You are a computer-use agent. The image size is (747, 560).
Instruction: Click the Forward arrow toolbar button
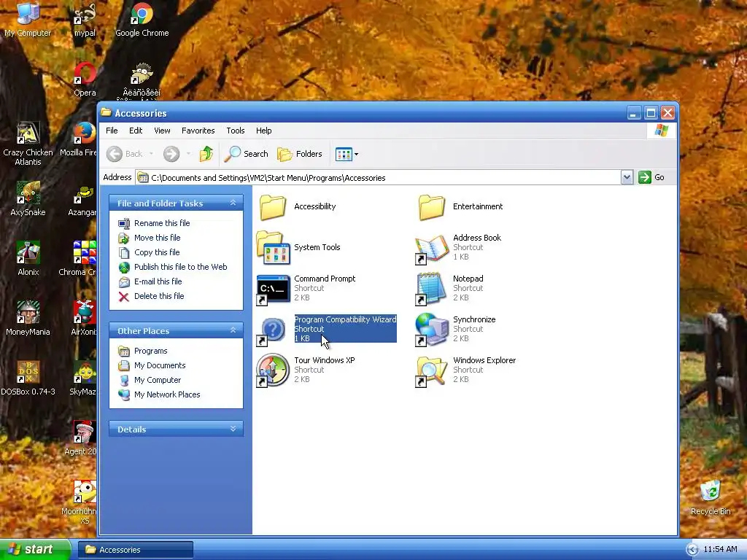click(x=171, y=154)
